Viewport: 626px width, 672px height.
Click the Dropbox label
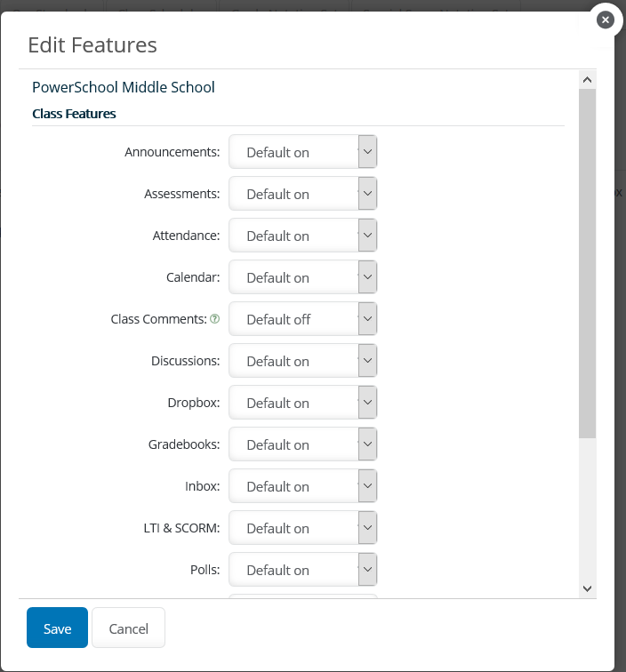tap(194, 403)
